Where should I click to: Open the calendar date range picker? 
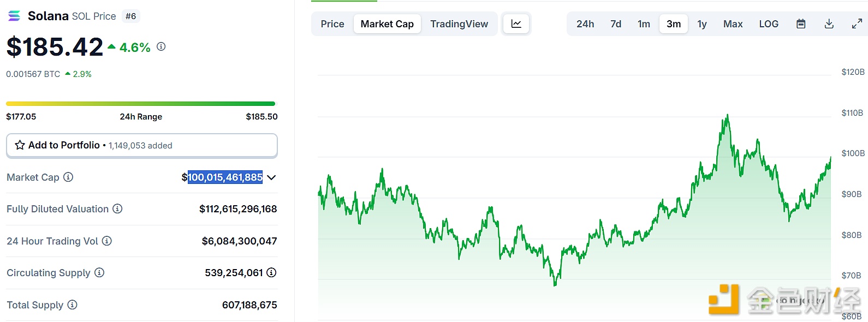(x=801, y=24)
